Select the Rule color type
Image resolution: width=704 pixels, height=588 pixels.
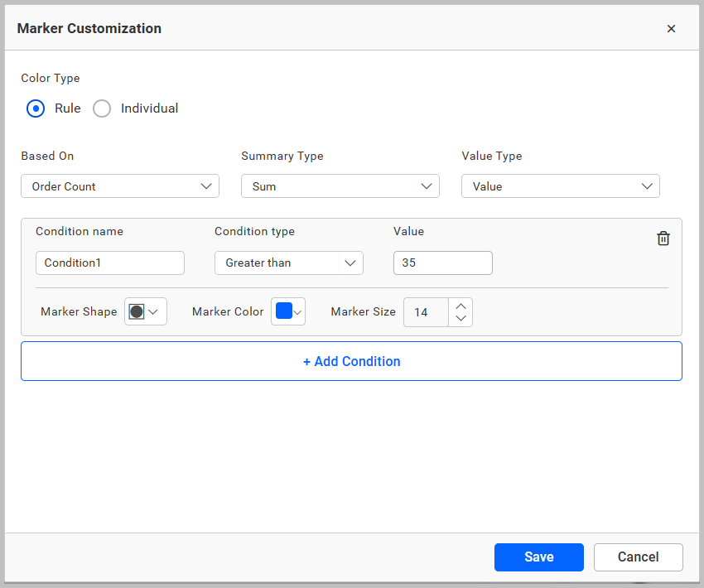35,108
